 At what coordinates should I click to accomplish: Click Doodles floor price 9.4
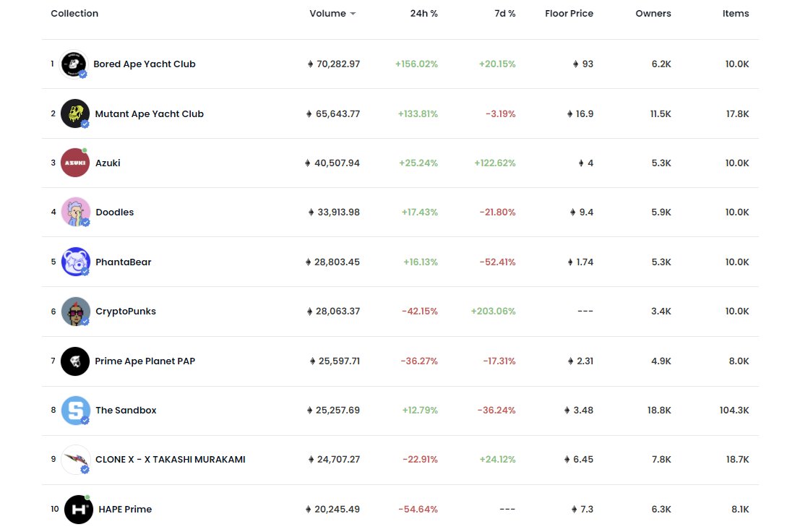point(586,212)
